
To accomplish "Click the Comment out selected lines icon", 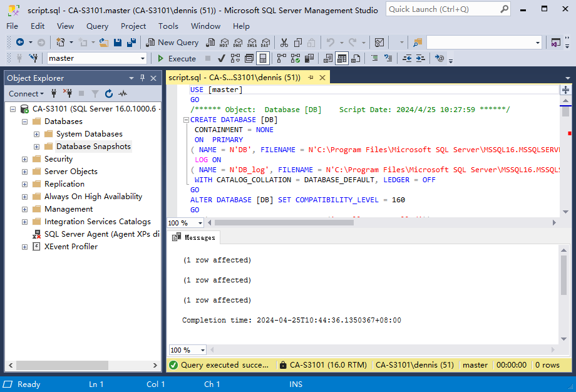I will [374, 58].
